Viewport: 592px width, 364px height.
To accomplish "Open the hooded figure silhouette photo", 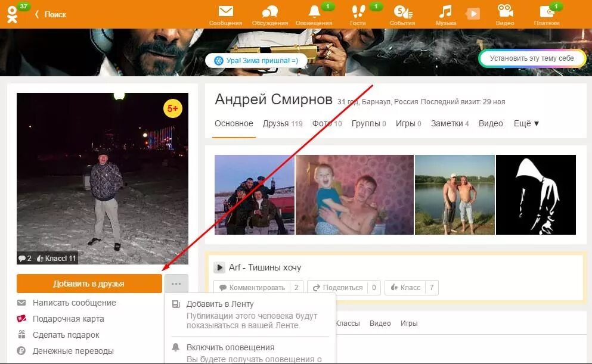I will (x=536, y=195).
